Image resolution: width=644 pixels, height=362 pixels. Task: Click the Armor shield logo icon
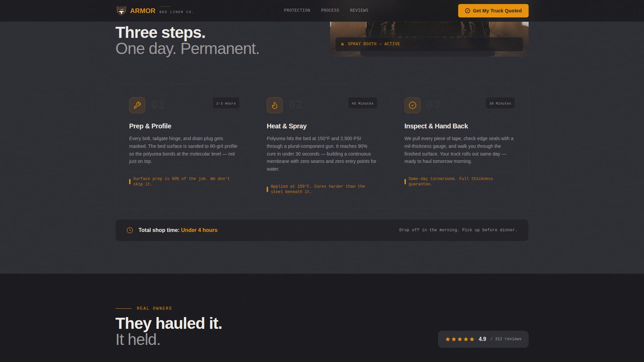[x=121, y=10]
